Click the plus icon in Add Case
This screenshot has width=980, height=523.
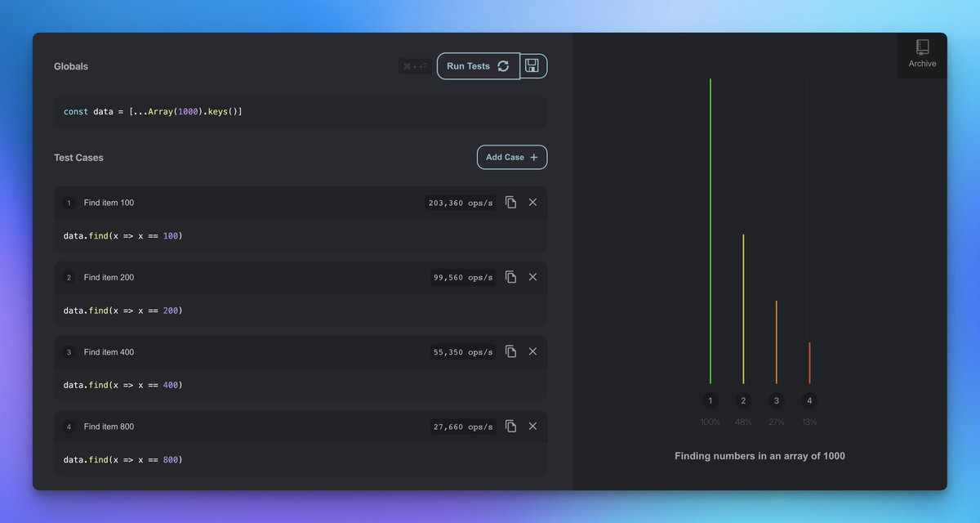534,157
